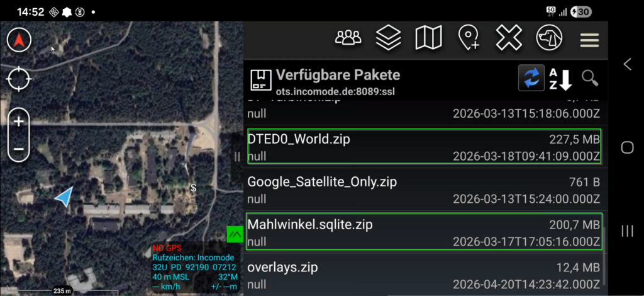
Task: Select the Mahlwinkel.sqlite.zip package
Action: 424,232
